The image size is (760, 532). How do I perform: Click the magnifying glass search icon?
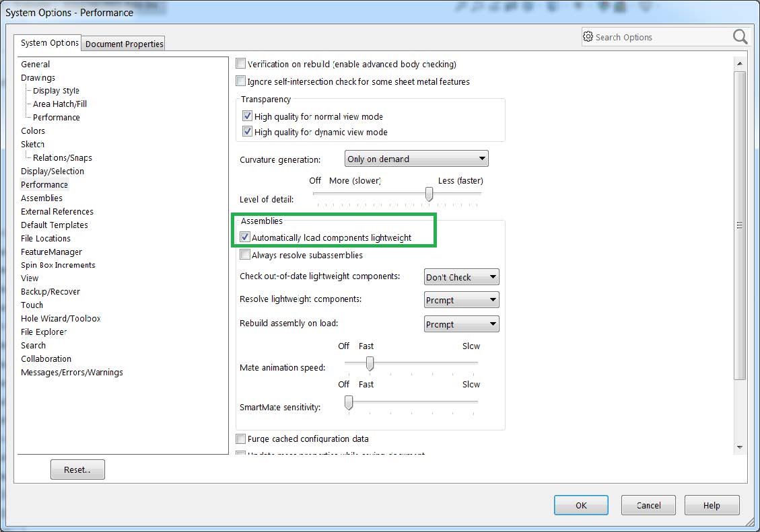pos(739,37)
